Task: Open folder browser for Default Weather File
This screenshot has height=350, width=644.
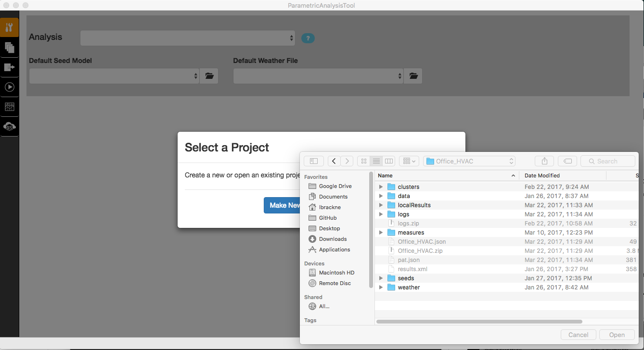Action: [413, 75]
